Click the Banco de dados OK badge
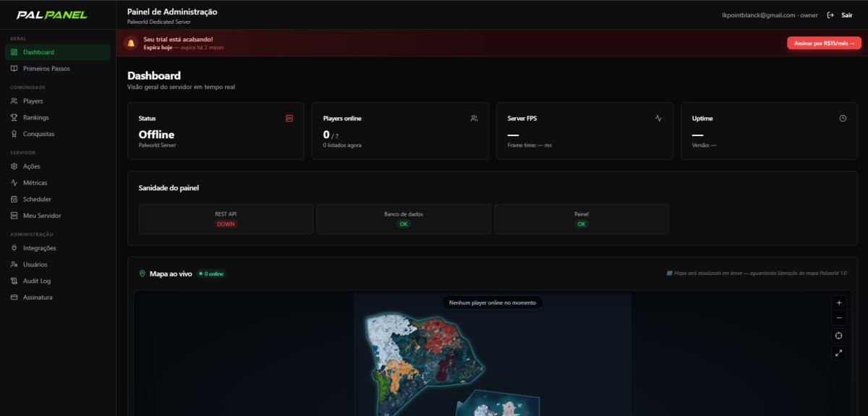Image resolution: width=868 pixels, height=416 pixels. click(x=404, y=224)
